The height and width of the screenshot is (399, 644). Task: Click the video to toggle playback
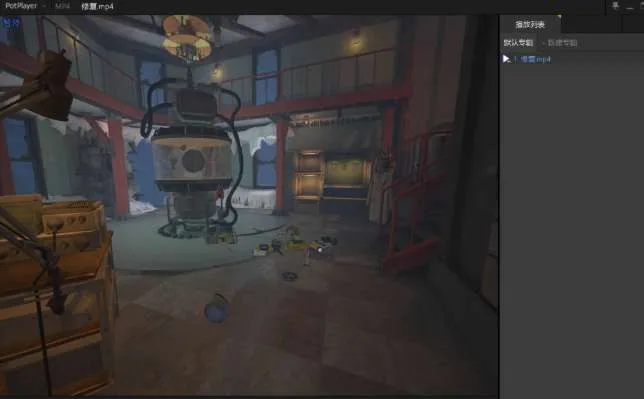249,205
